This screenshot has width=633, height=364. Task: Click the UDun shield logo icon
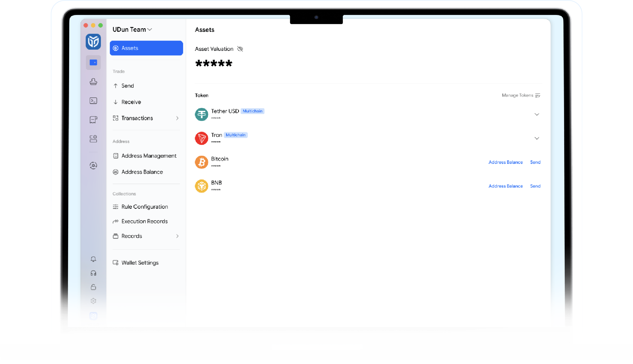pyautogui.click(x=93, y=42)
